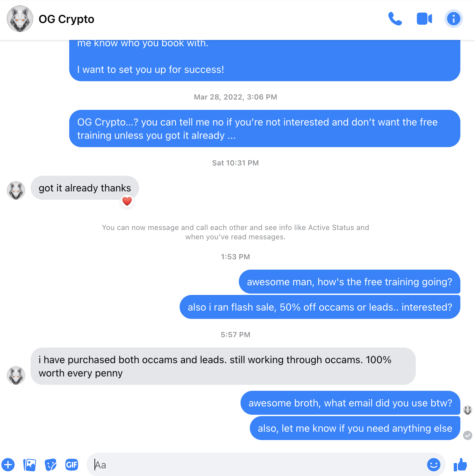This screenshot has height=476, width=475.
Task: Click avatar beside 'got it already thanks'
Action: [x=16, y=190]
